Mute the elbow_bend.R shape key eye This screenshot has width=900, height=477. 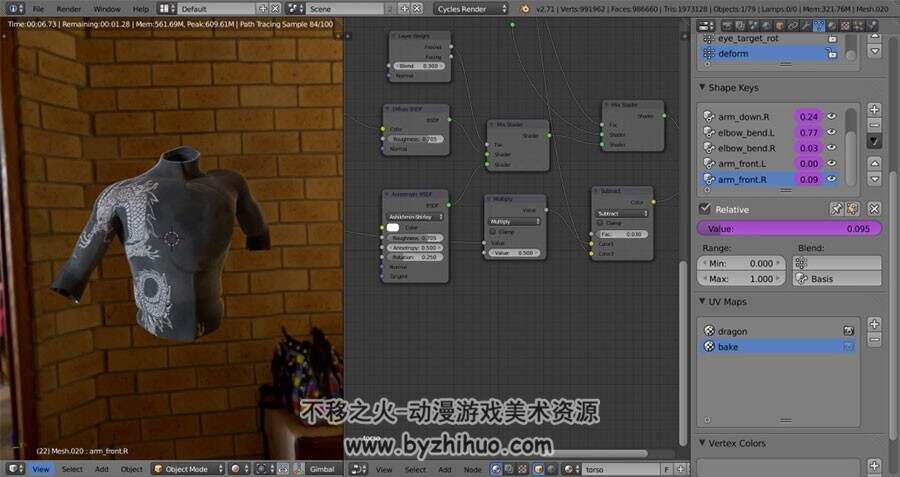tap(832, 148)
